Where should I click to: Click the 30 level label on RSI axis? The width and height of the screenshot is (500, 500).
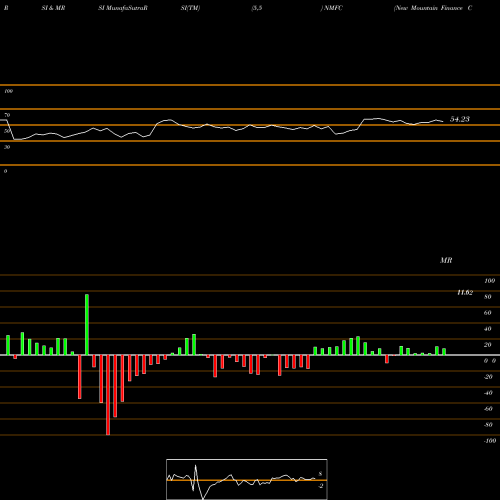pos(7,147)
